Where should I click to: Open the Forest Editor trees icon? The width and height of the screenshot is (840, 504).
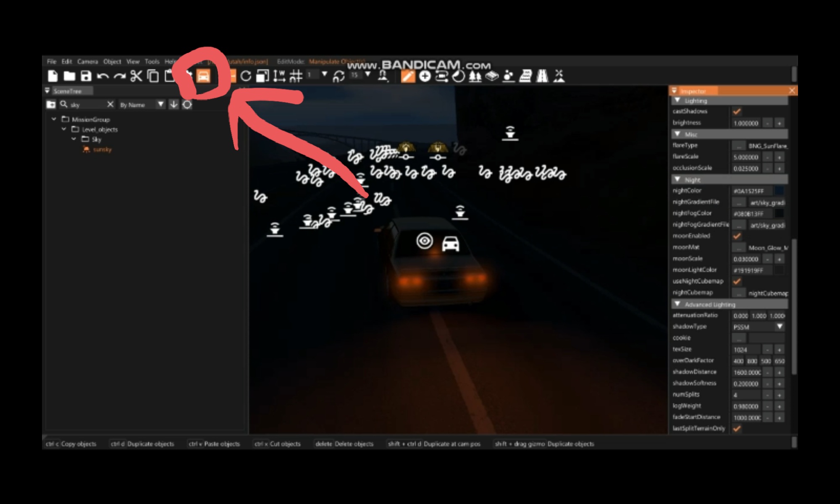(475, 76)
